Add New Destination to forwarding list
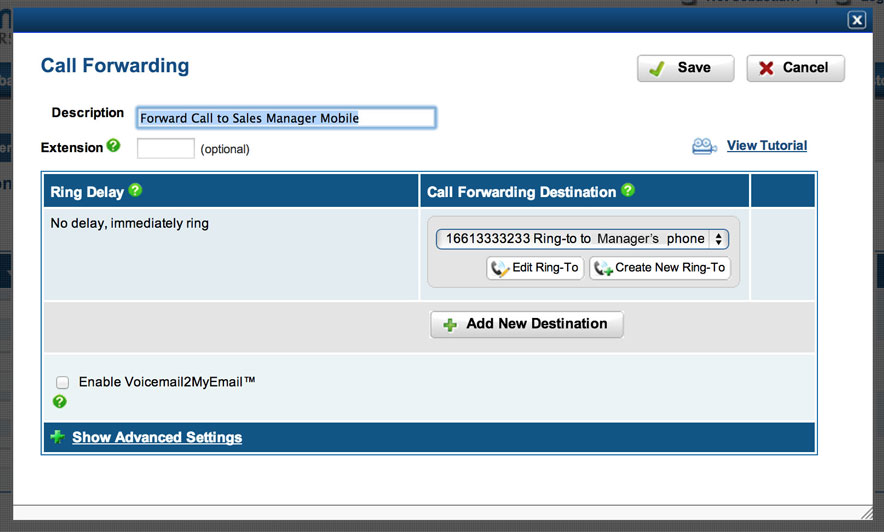 [526, 324]
